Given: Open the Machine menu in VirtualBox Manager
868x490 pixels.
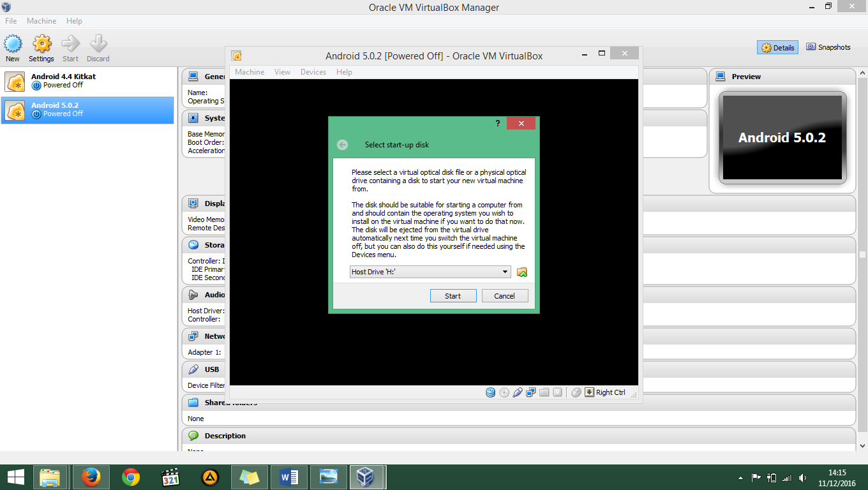Looking at the screenshot, I should (x=41, y=21).
